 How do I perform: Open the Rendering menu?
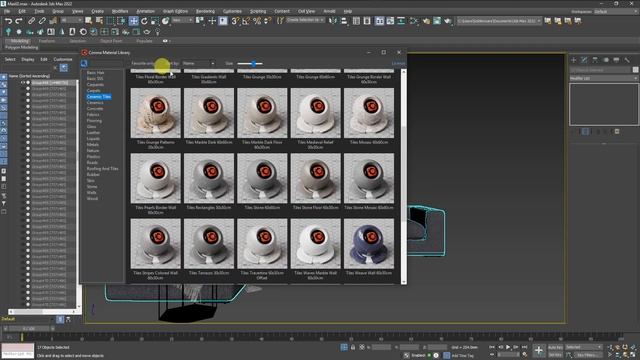pyautogui.click(x=205, y=11)
